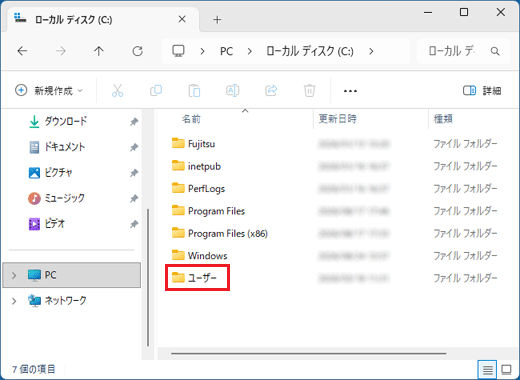Click the search magnifier icon

tap(495, 51)
